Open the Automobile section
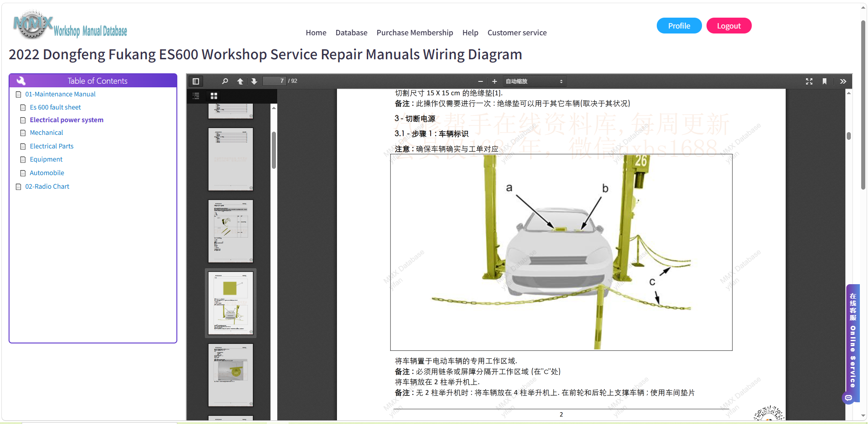Screen dimensions: 868x424 (x=47, y=173)
